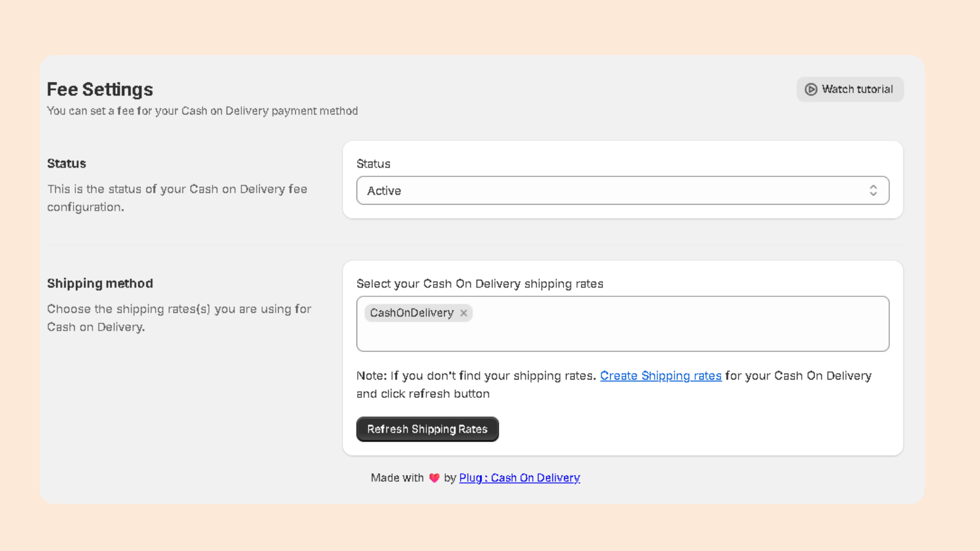Click the Shipping method section heading
Image resolution: width=980 pixels, height=551 pixels.
click(100, 283)
